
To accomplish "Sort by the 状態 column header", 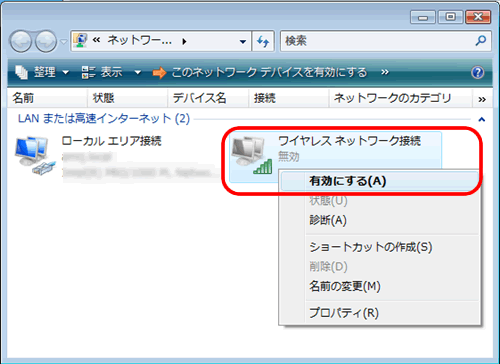I will click(x=127, y=98).
